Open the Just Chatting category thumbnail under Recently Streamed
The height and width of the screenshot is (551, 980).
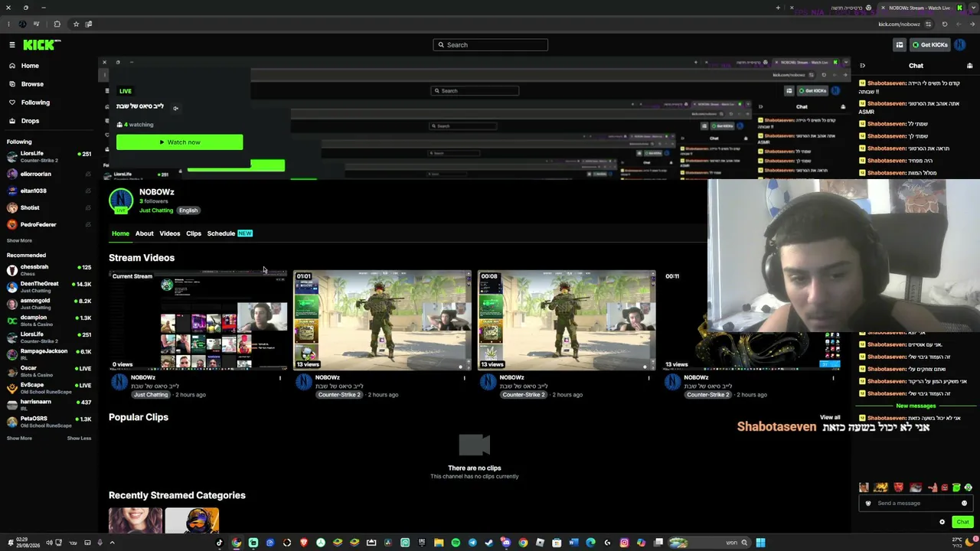coord(136,520)
